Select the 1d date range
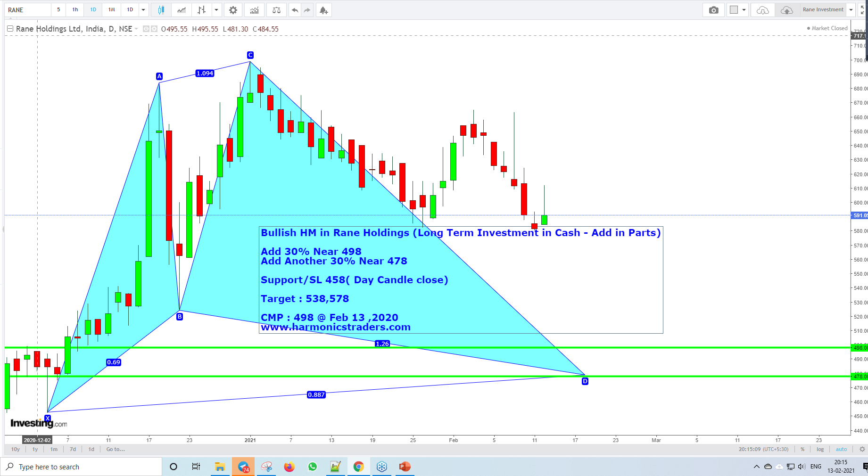 tap(91, 449)
